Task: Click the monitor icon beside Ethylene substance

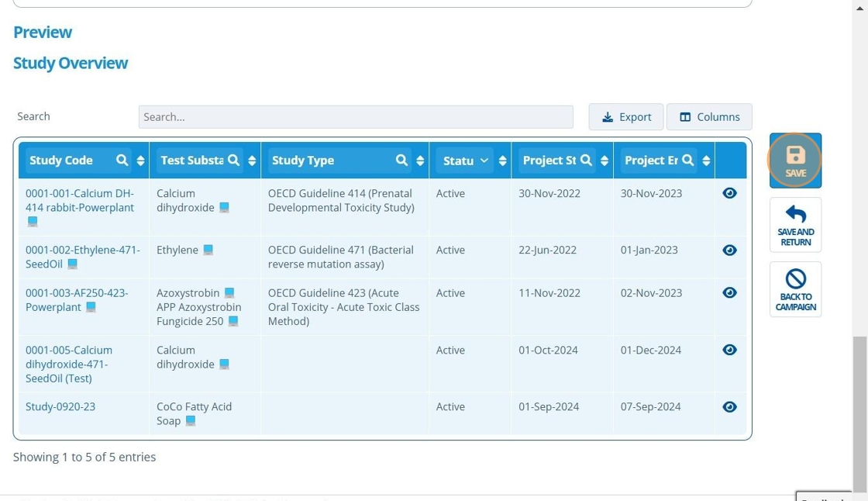Action: (208, 250)
